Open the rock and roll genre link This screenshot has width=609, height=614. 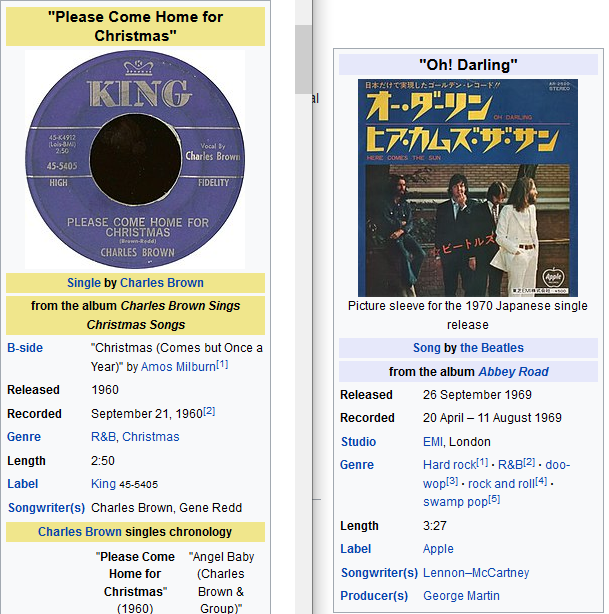pos(502,484)
